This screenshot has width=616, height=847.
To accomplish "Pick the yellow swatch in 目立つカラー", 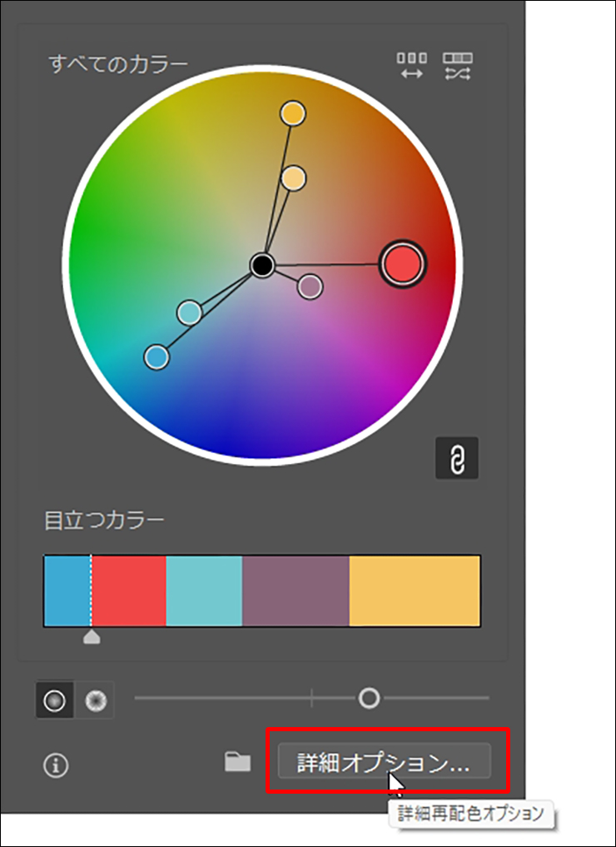I will [415, 591].
